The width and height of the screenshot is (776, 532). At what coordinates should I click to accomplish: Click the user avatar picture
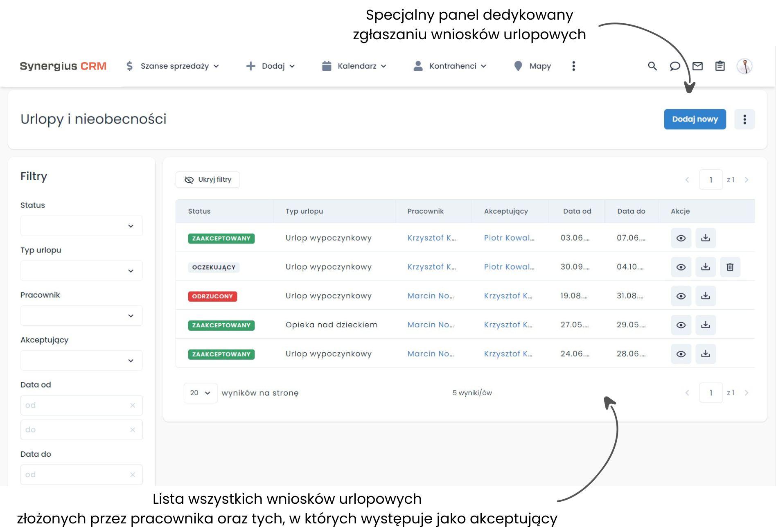tap(744, 66)
